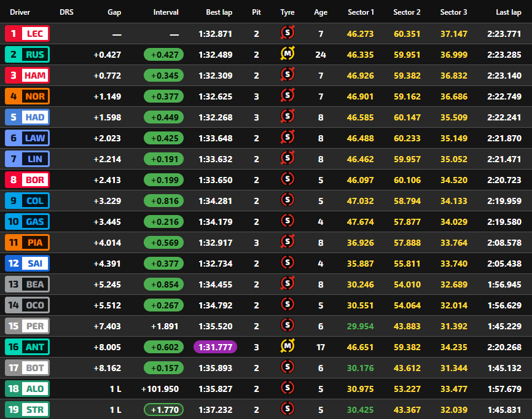The image size is (532, 419).
Task: Click the 43.367 sector 2 time
Action: [407, 410]
